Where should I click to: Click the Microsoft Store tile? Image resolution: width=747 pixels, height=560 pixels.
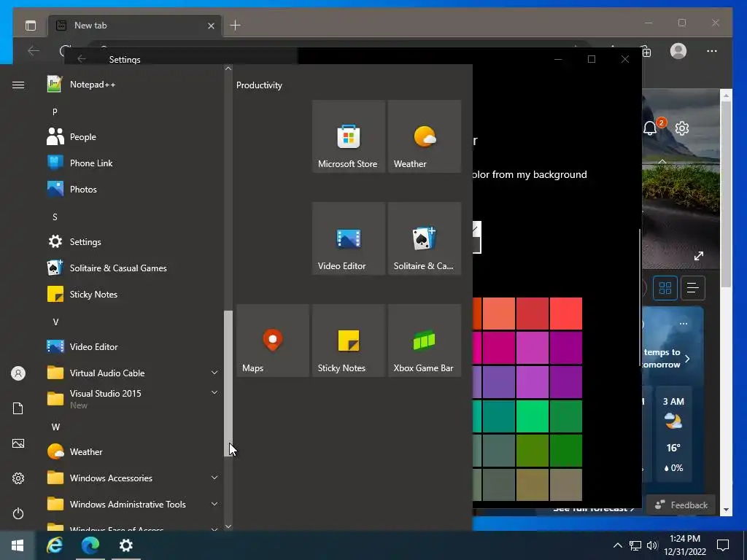pos(348,136)
